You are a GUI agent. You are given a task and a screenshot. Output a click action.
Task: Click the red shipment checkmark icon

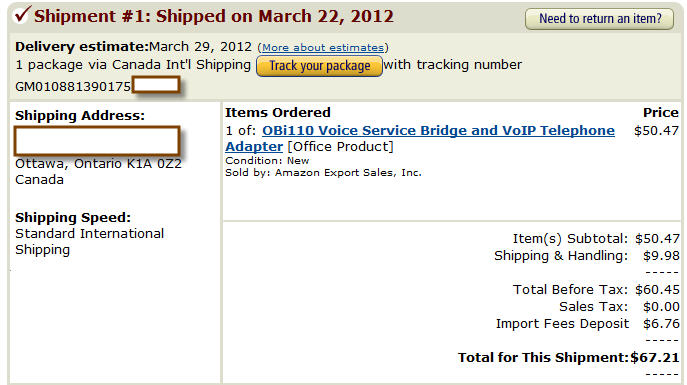[x=21, y=14]
